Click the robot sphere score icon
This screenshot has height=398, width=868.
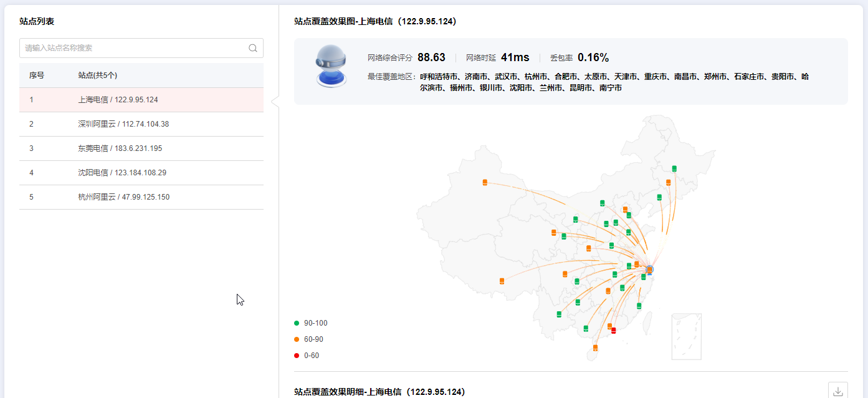coord(331,66)
